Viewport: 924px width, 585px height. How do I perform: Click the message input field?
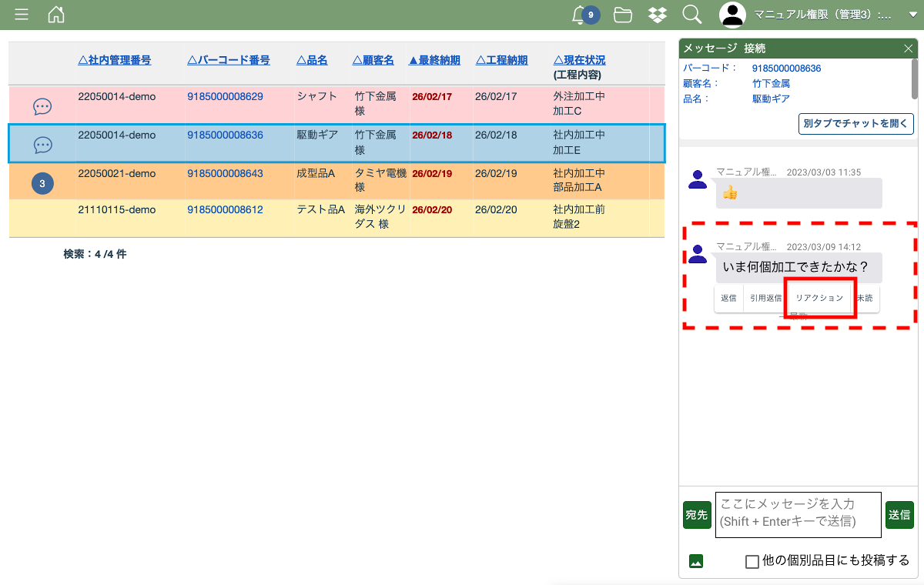pyautogui.click(x=798, y=513)
